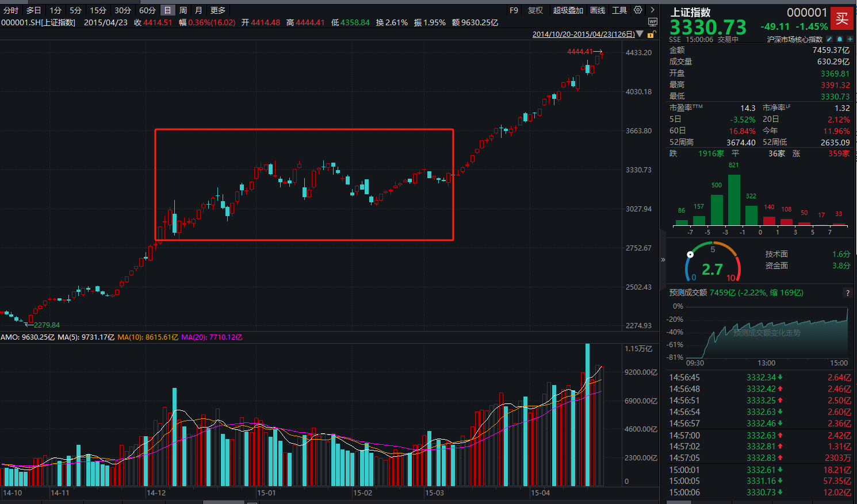Click the 最高 value 3391.32
Viewport: 857px width, 504px height.
[835, 85]
